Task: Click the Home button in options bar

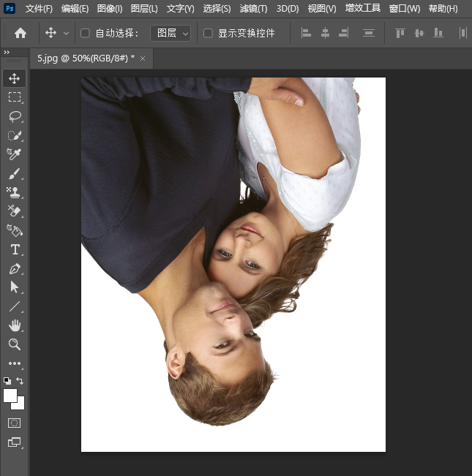Action: [x=20, y=33]
